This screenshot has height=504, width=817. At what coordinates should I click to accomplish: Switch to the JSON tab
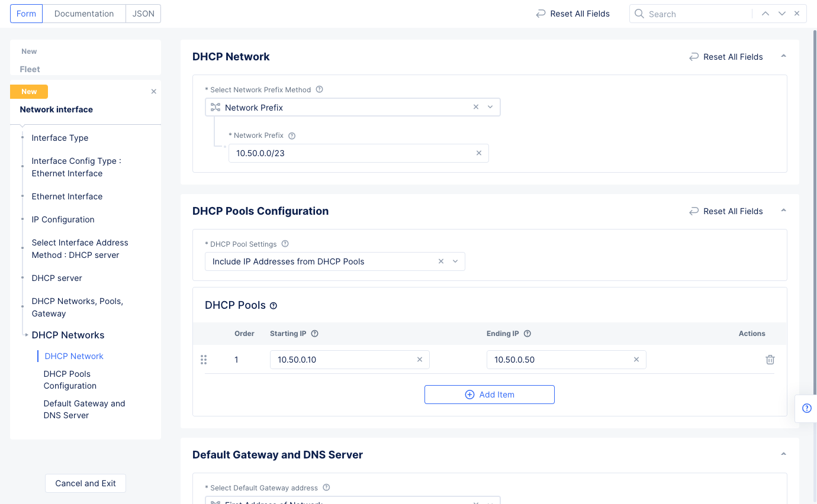click(143, 13)
